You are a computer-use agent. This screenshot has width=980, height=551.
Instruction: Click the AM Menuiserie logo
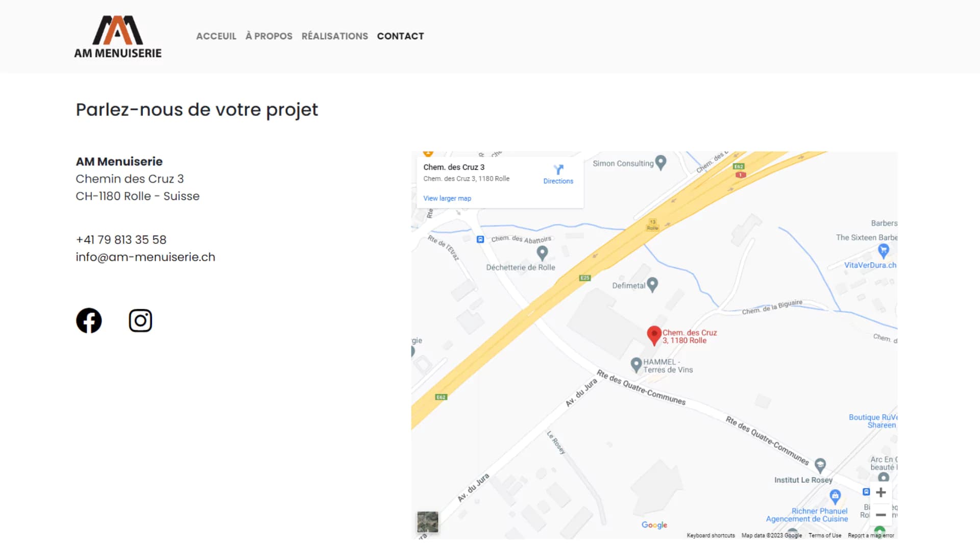click(118, 33)
